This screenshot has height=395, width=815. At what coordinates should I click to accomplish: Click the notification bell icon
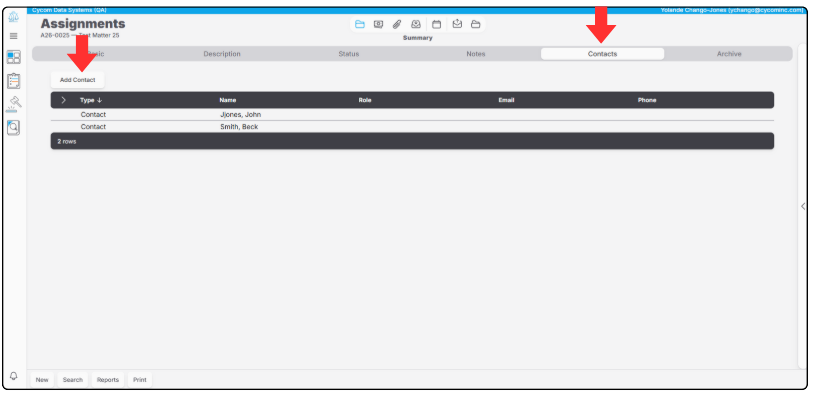pos(14,376)
